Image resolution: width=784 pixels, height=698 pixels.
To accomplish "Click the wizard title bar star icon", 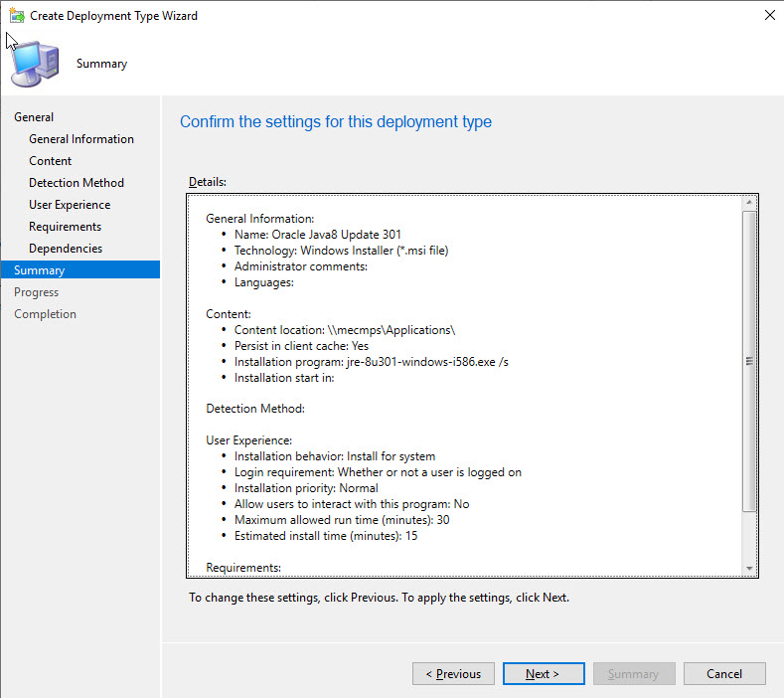I will tap(14, 15).
